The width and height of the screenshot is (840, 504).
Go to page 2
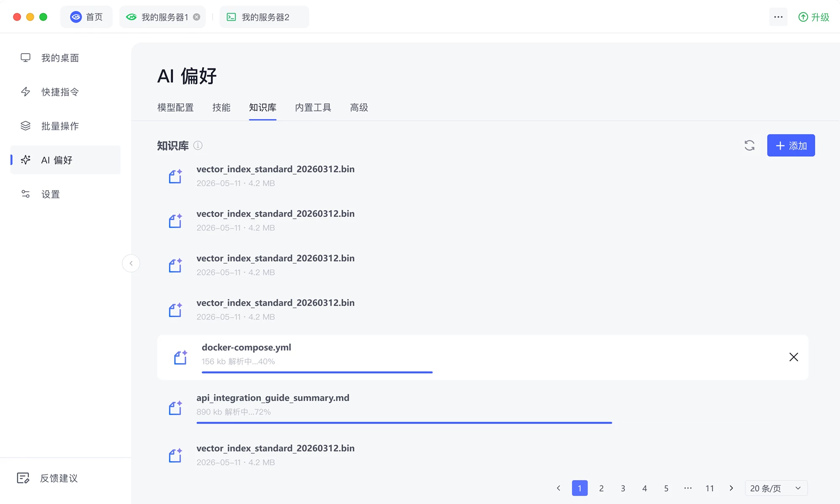click(601, 488)
